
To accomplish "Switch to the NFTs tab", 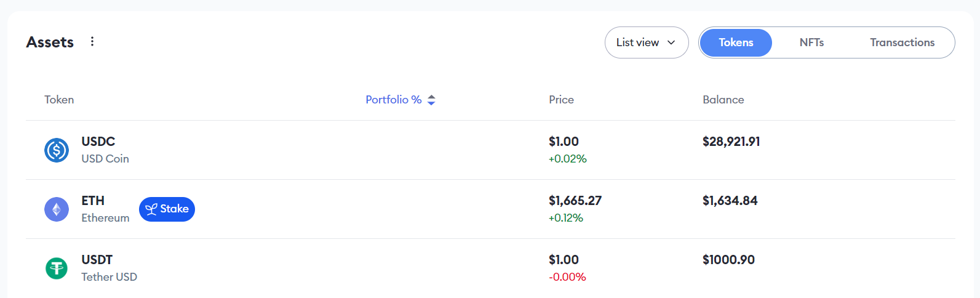I will pos(811,42).
